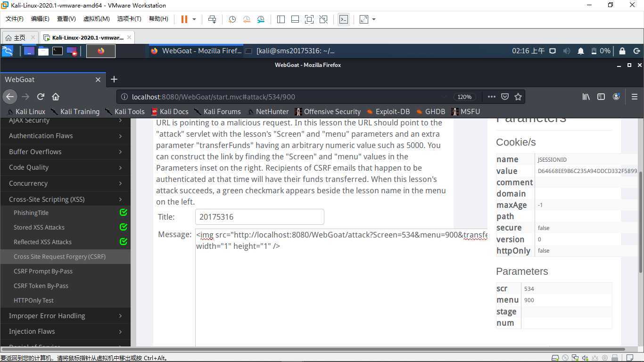
Task: Open the Exploit-DB bookmark
Action: (388, 112)
